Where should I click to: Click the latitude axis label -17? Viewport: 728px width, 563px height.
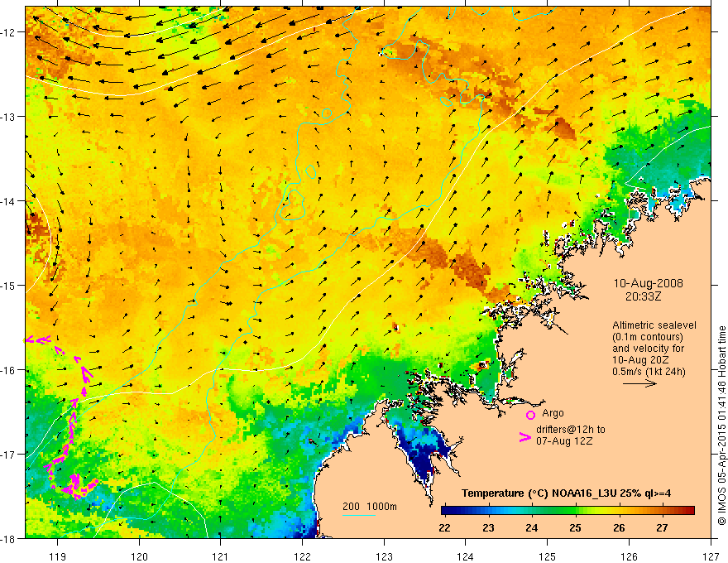coord(10,454)
